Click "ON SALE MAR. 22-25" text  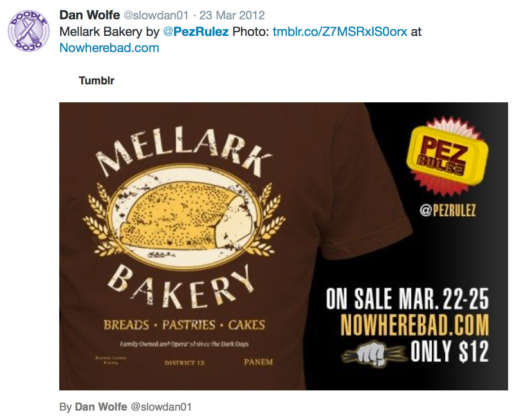click(407, 298)
